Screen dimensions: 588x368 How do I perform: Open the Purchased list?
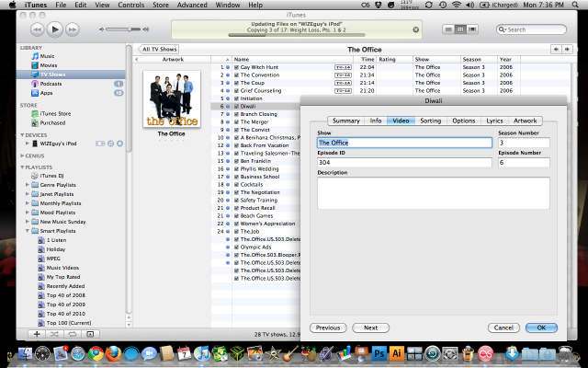(52, 122)
